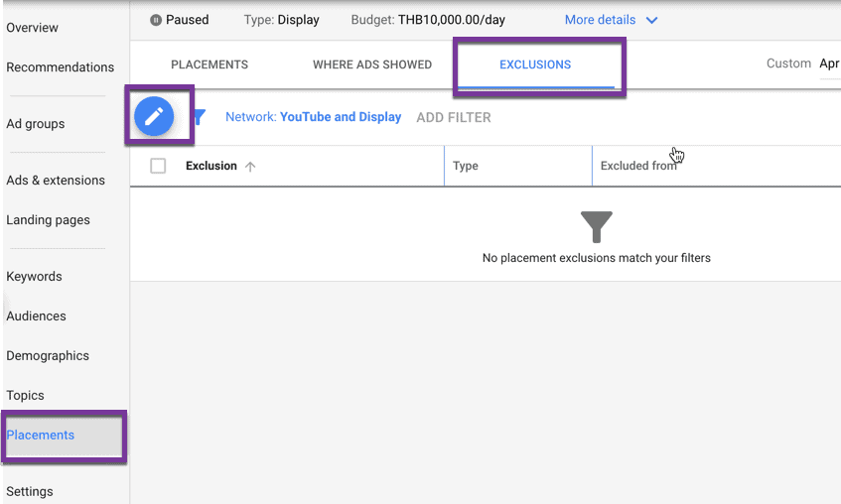Click the paused status icon
Viewport: 841px width, 504px height.
coord(156,20)
